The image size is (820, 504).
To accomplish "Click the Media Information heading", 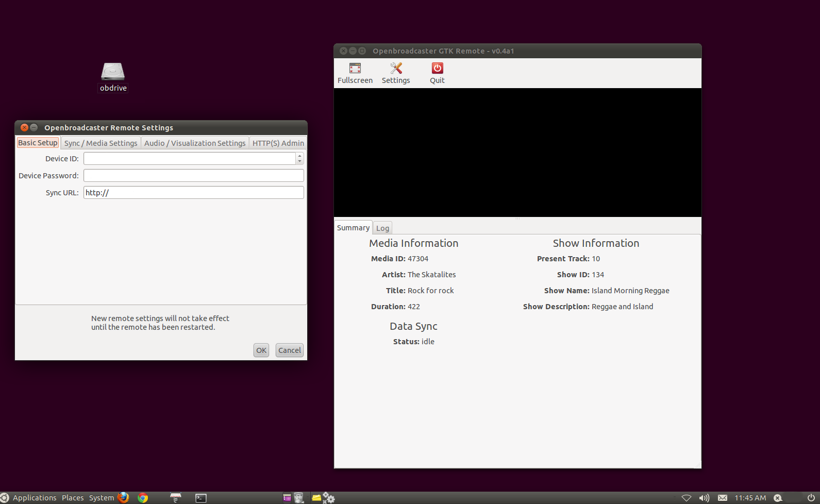I will (x=413, y=243).
